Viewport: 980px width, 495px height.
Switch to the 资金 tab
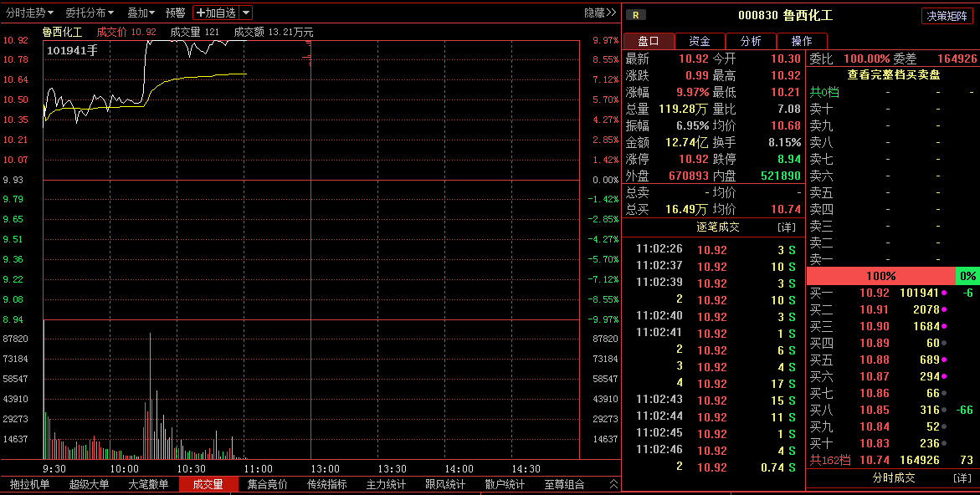[x=700, y=41]
